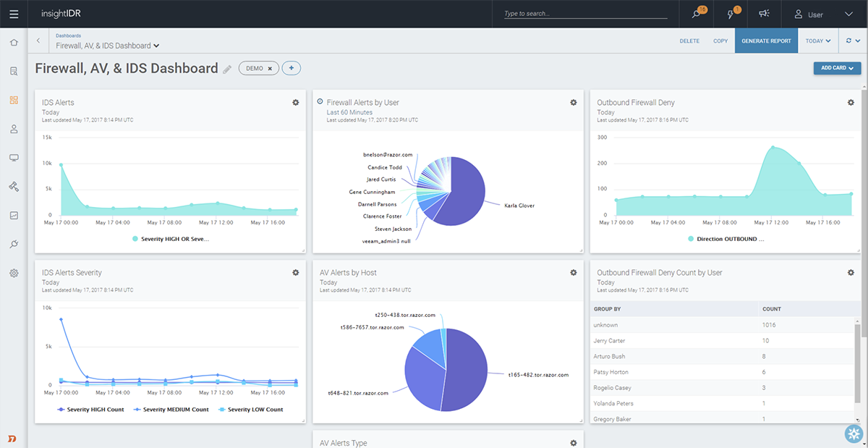Viewport: 868px width, 448px height.
Task: Open Users & Accounts sidebar icon
Action: [x=14, y=129]
